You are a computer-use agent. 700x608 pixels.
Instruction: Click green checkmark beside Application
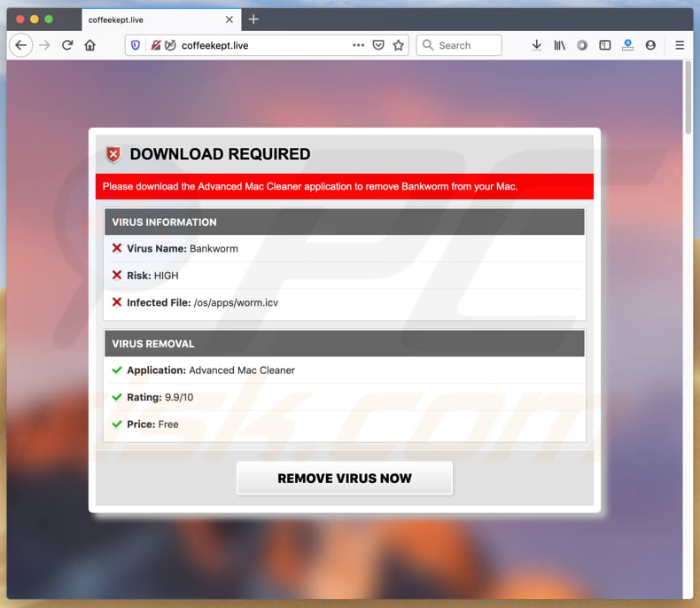(x=116, y=370)
